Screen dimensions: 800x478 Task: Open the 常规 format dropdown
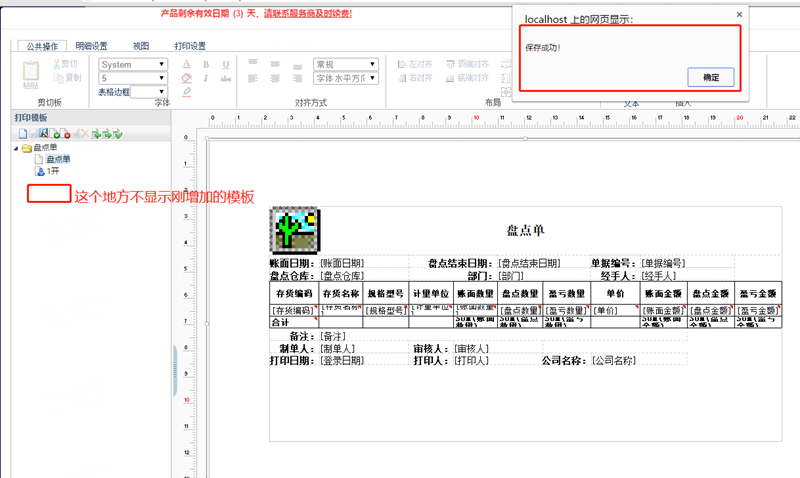click(x=345, y=64)
